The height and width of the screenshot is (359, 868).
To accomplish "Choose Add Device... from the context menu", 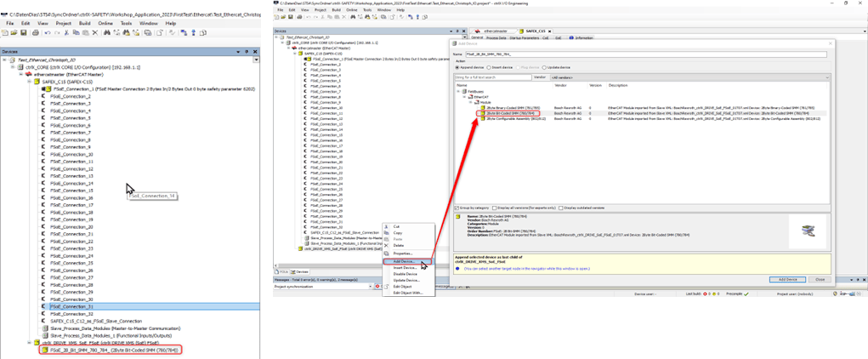I will tap(405, 261).
